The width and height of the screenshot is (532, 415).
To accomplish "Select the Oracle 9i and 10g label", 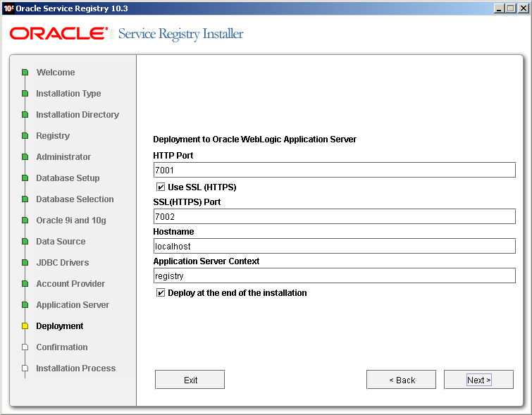I will (71, 221).
